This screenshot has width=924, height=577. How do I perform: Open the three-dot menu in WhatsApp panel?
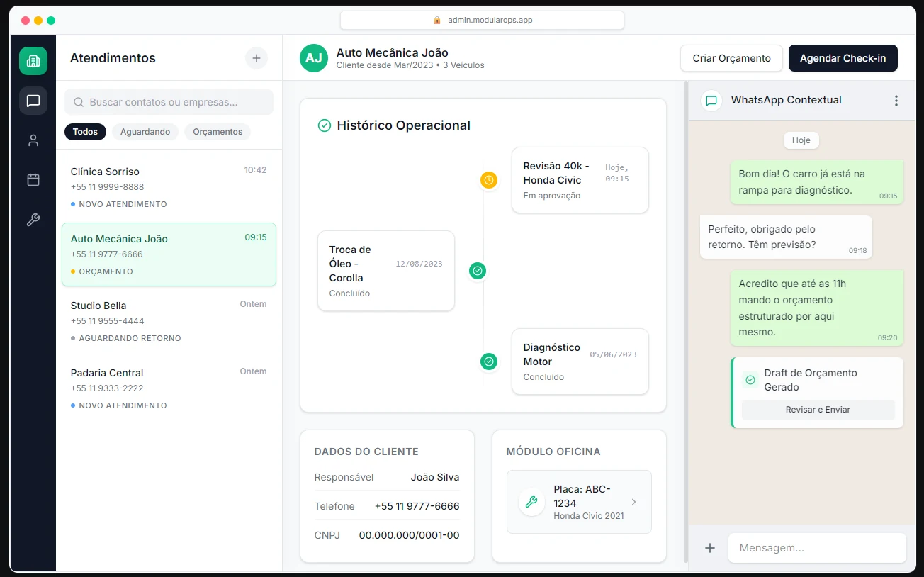896,101
